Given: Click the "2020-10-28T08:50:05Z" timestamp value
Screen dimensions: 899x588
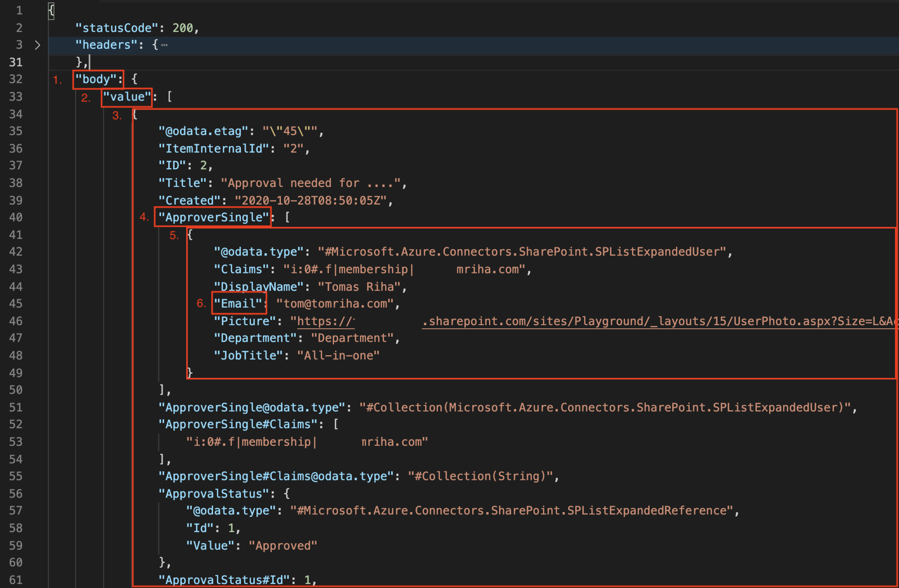Looking at the screenshot, I should click(x=311, y=201).
